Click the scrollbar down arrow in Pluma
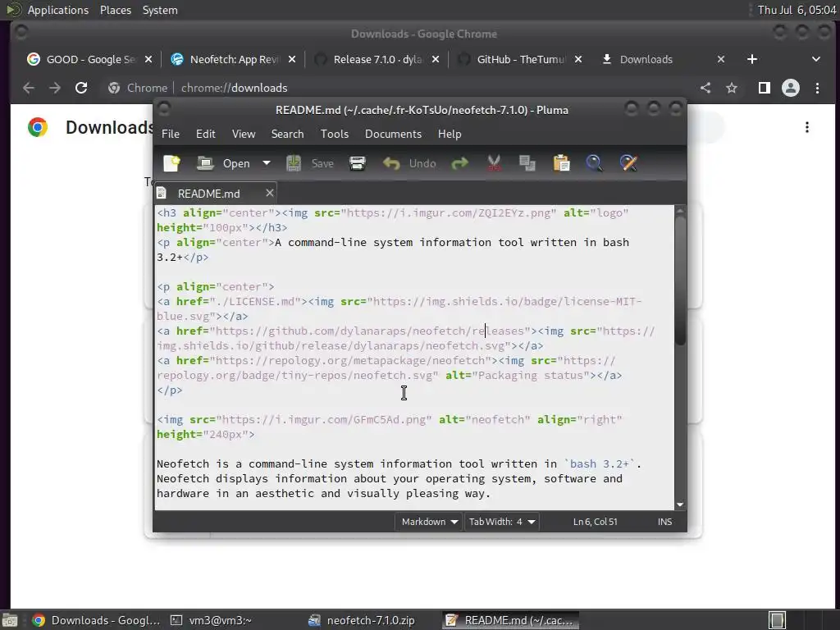 [x=680, y=504]
